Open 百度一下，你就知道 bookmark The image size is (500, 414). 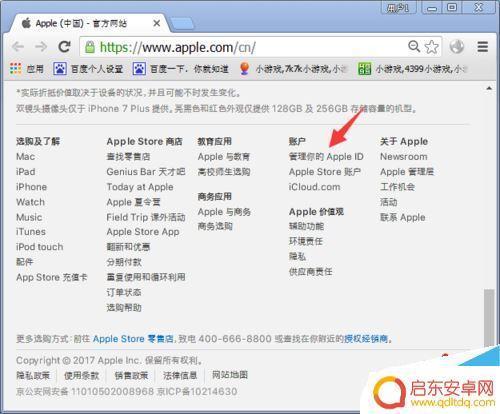tap(180, 69)
